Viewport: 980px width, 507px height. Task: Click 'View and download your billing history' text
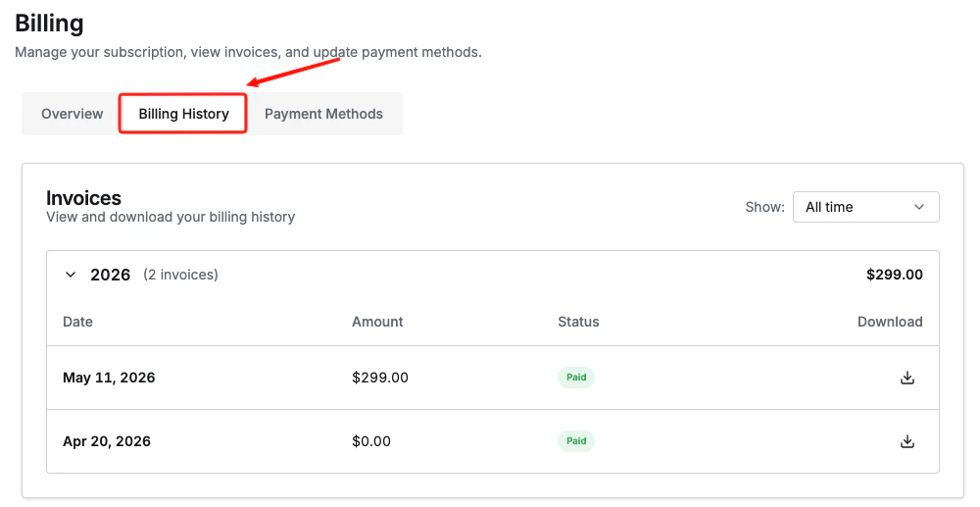(x=171, y=217)
